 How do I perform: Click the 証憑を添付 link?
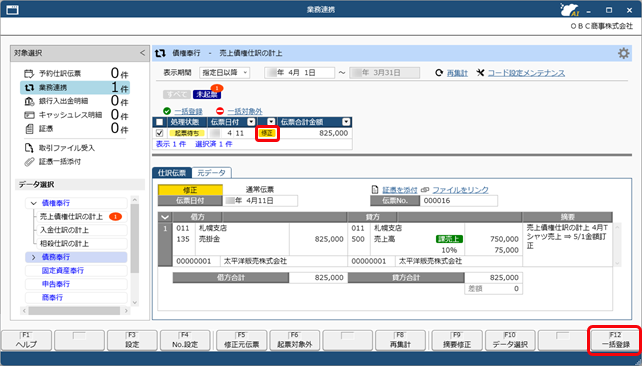(400, 190)
